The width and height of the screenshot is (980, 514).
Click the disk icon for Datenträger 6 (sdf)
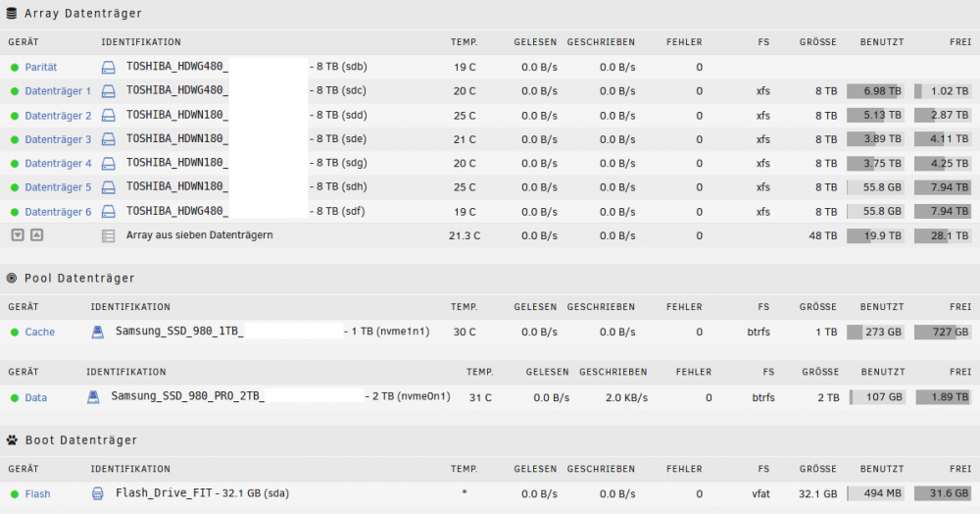coord(109,212)
